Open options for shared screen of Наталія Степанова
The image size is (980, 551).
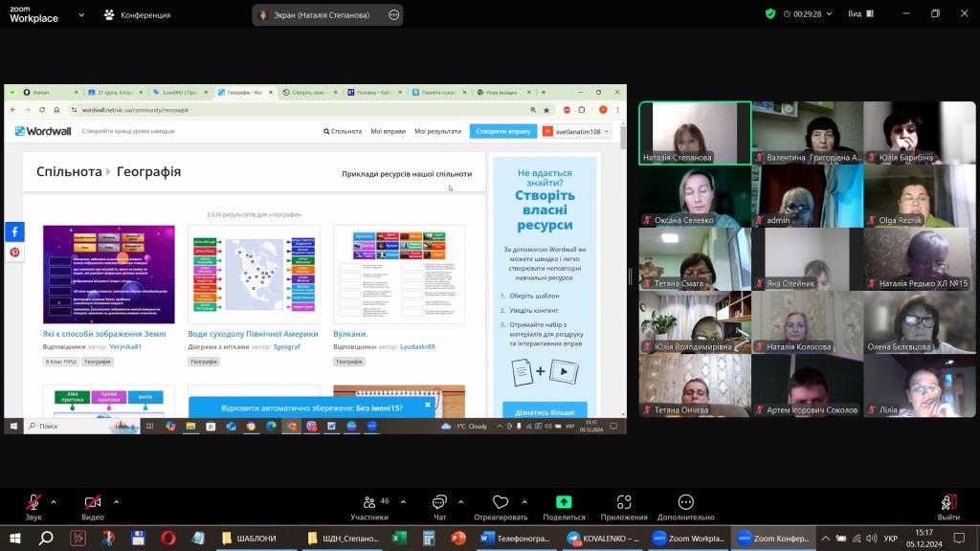pos(393,14)
